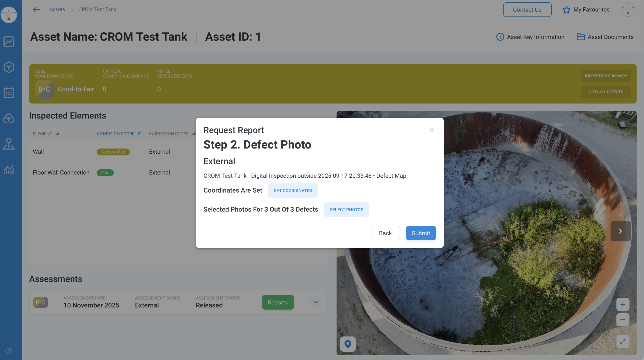Go to next image with chevron
644x360 pixels.
pos(621,231)
